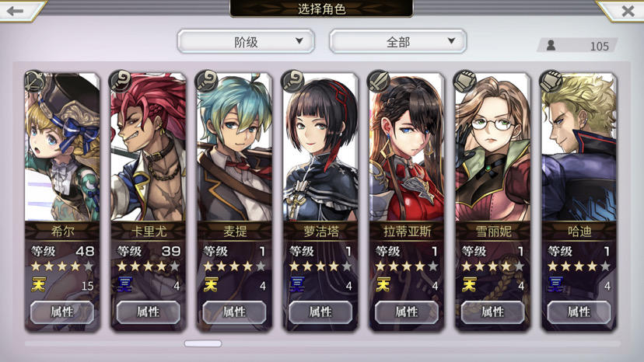This screenshot has height=362, width=644.
Task: Open the 阶级 sort dropdown
Action: 246,41
